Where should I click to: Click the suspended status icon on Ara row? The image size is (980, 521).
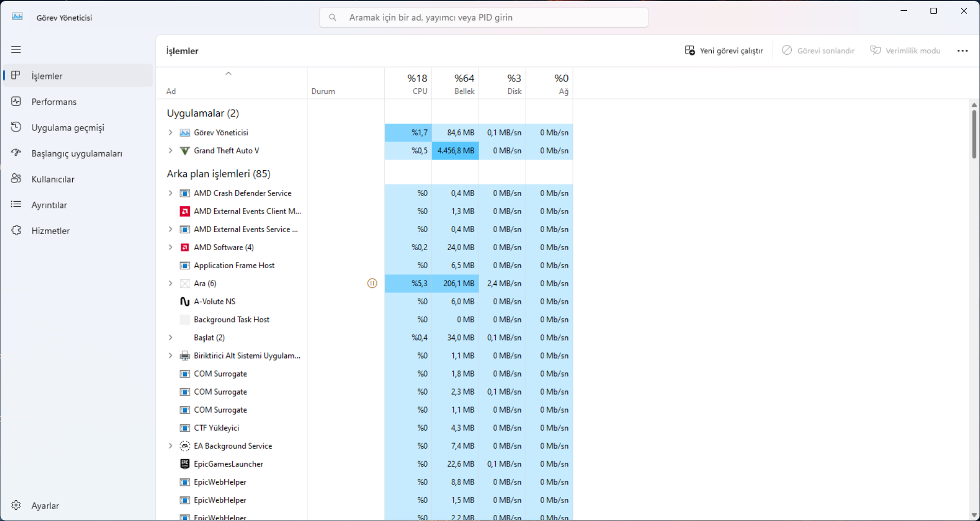pyautogui.click(x=372, y=283)
